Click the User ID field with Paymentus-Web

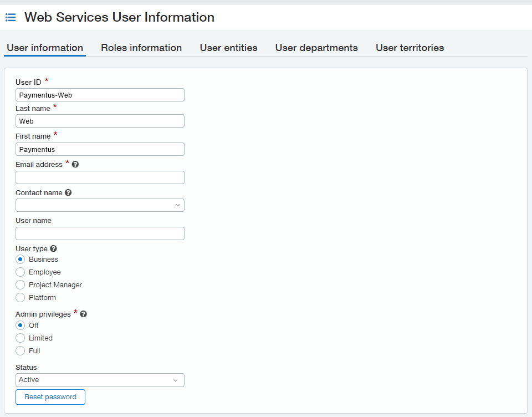coord(100,95)
